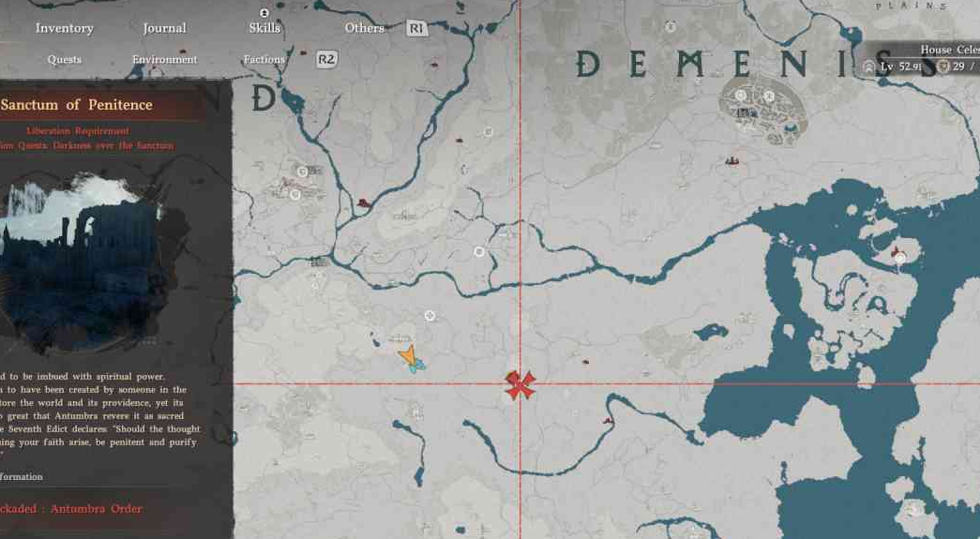
Task: Select the upper white marker at the western village
Action: point(303,172)
